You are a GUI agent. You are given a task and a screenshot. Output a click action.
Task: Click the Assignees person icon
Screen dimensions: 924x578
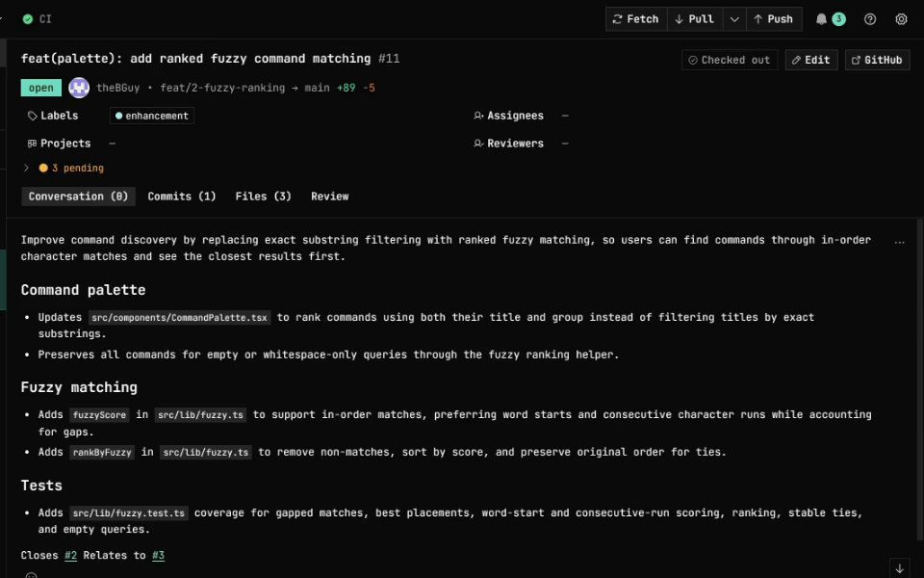click(478, 116)
